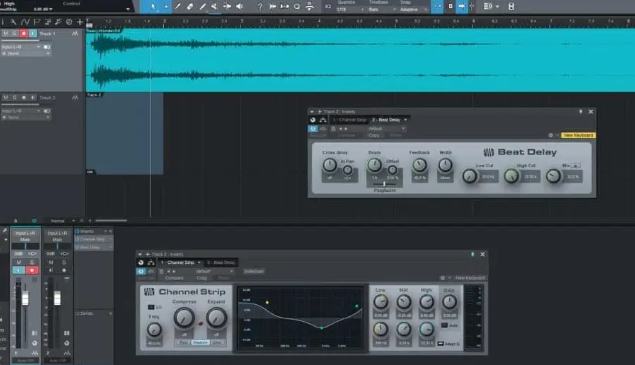Click Track 2 automation waveform icon
This screenshot has width=635, height=365.
click(x=75, y=98)
